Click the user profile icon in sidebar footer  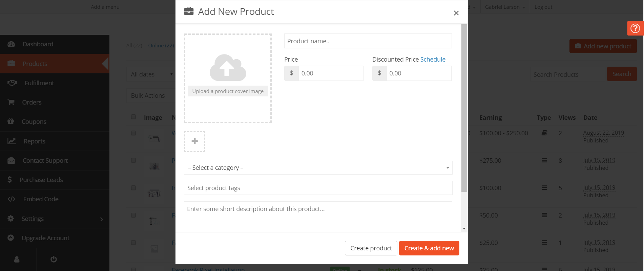(x=17, y=259)
